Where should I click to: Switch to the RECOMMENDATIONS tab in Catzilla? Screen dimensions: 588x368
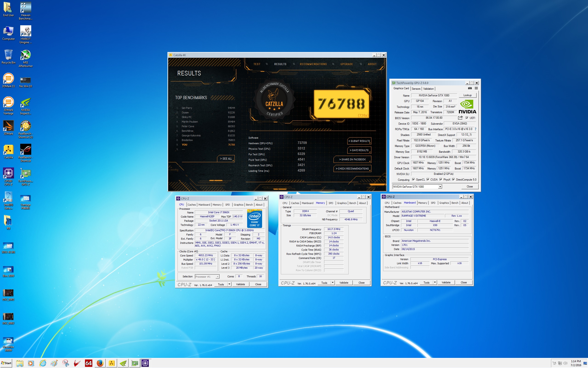313,64
